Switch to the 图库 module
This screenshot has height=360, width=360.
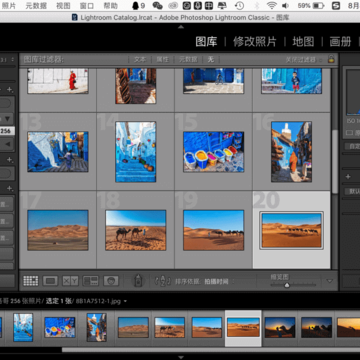pyautogui.click(x=206, y=42)
